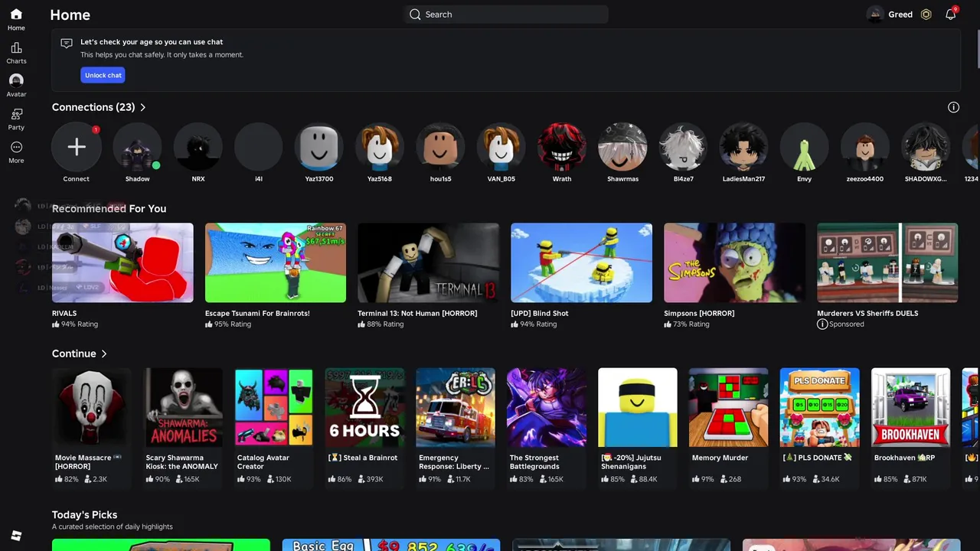
Task: Open Wrath's avatar
Action: [x=562, y=147]
